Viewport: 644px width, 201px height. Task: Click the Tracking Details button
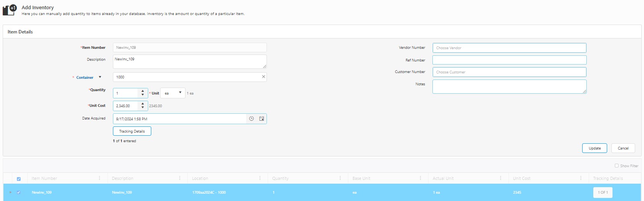pos(132,131)
